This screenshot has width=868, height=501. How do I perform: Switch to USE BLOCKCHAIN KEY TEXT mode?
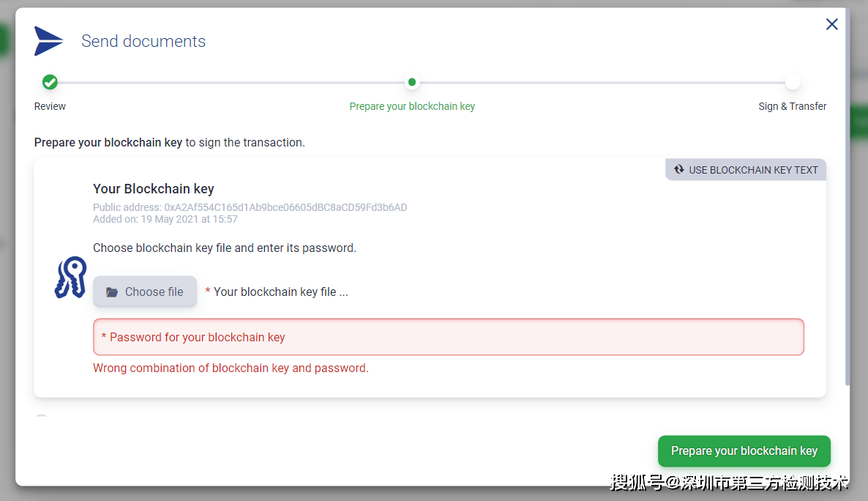(x=752, y=170)
